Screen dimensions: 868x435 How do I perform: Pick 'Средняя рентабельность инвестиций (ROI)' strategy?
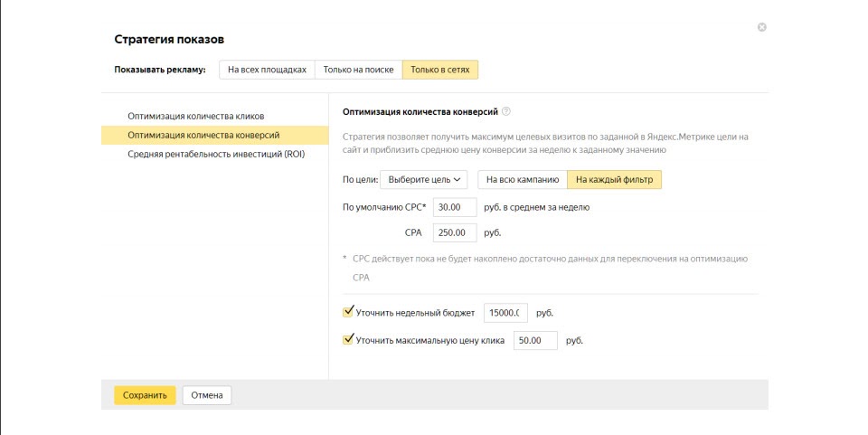click(216, 154)
